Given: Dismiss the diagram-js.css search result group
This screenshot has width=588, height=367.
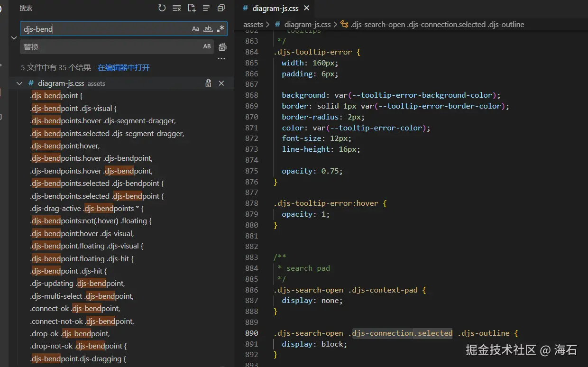Looking at the screenshot, I should [x=221, y=83].
